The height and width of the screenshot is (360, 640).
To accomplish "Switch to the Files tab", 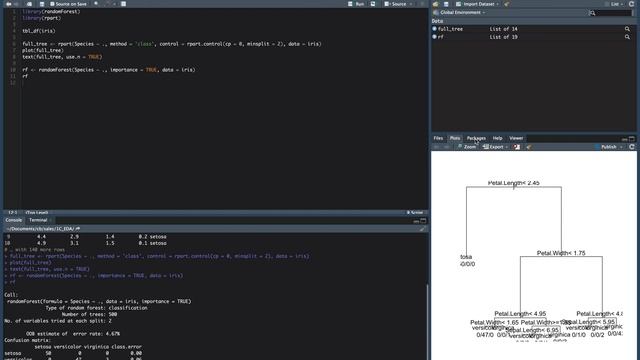I will (438, 138).
